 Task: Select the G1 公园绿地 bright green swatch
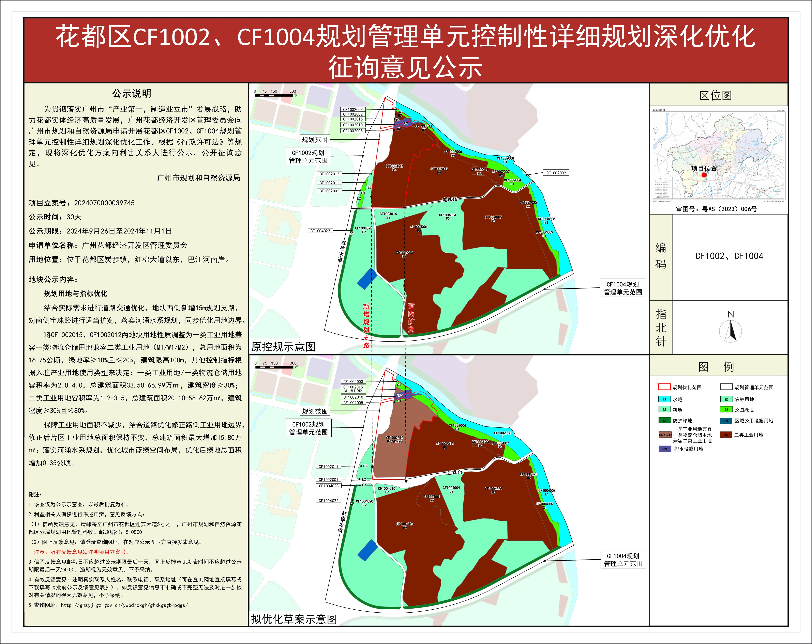[x=726, y=409]
